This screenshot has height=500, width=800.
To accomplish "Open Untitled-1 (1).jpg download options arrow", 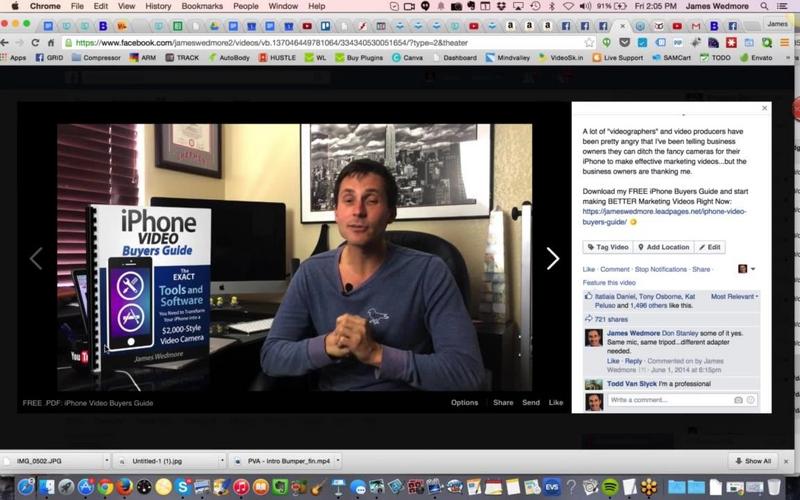I will (222, 461).
